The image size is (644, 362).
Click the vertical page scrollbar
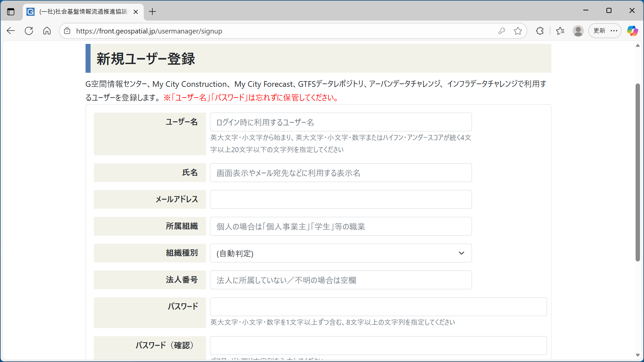(x=638, y=172)
